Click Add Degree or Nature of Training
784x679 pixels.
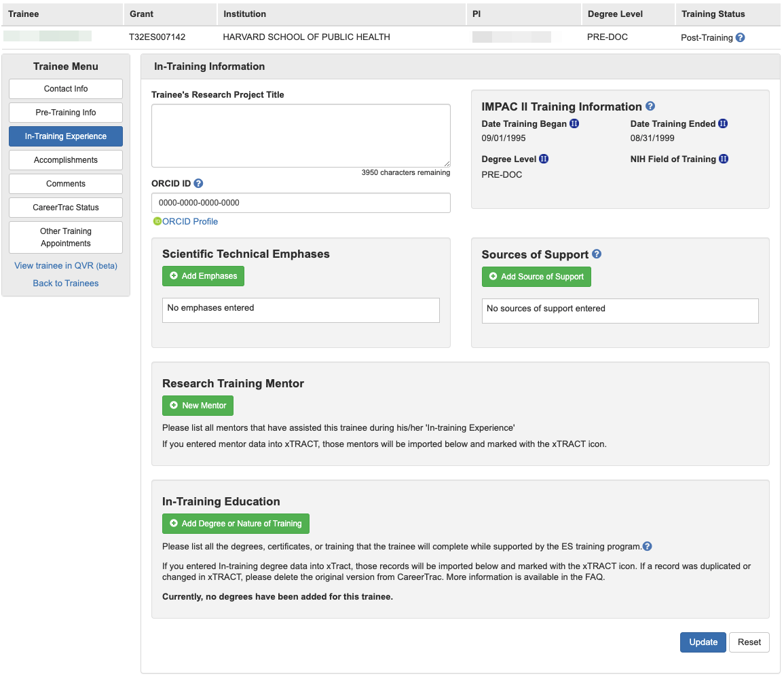[236, 524]
